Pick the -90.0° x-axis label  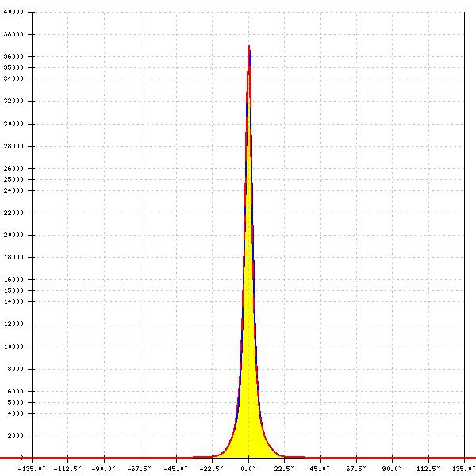point(102,468)
